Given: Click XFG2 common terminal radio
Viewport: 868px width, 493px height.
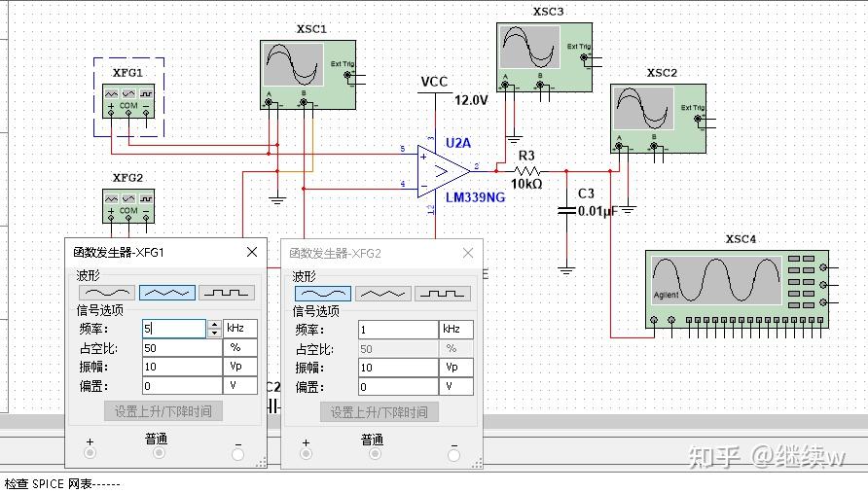Looking at the screenshot, I should point(375,454).
